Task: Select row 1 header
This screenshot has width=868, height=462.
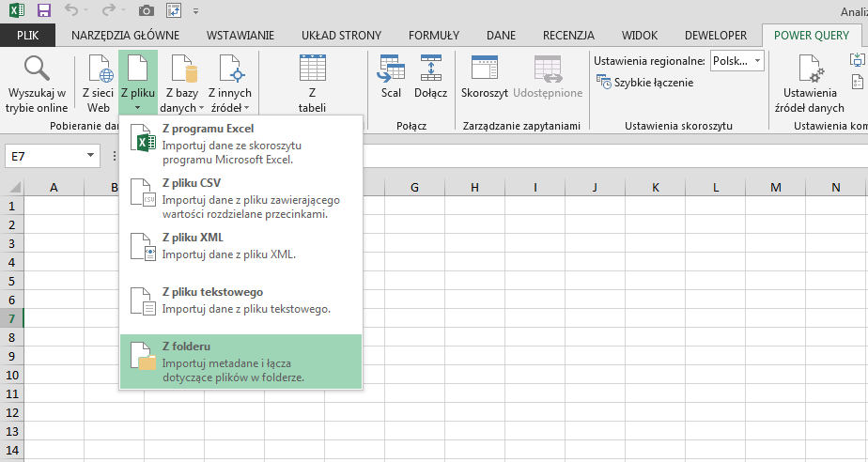Action: (x=11, y=206)
